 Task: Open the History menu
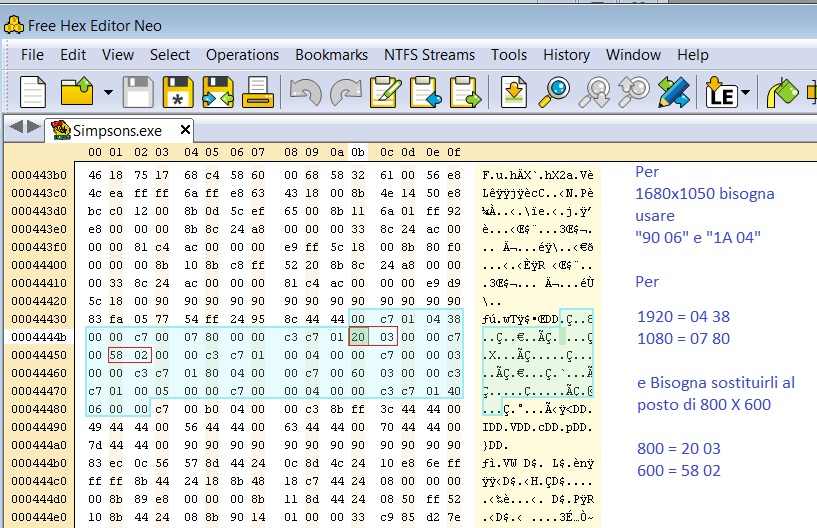(x=566, y=55)
